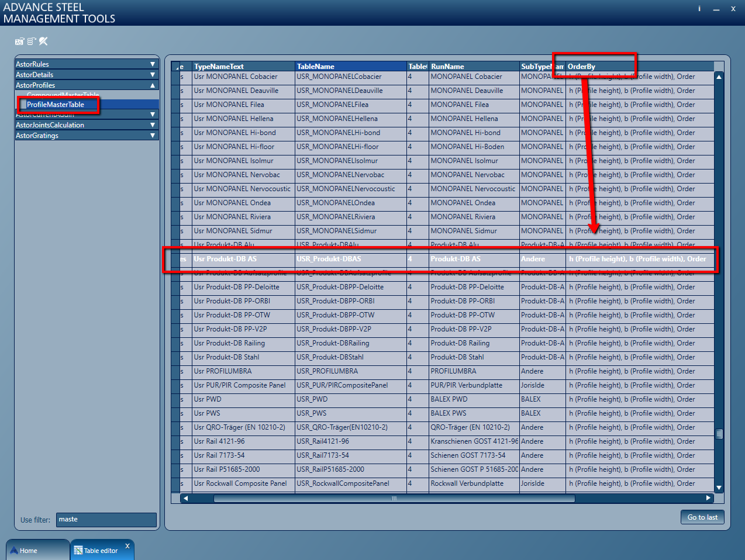Select ProfileMasterTable in the tree
The height and width of the screenshot is (560, 745).
(x=58, y=105)
